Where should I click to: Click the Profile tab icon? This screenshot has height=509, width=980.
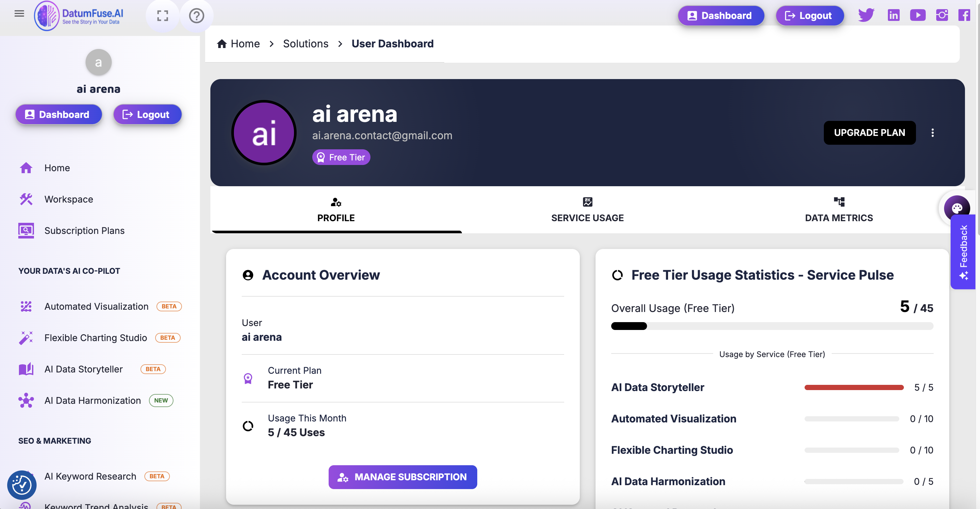336,202
